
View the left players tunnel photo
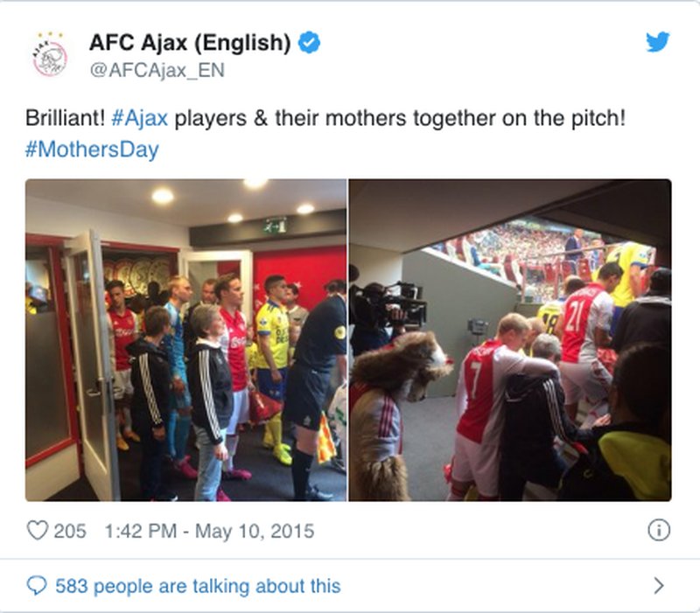coord(185,340)
